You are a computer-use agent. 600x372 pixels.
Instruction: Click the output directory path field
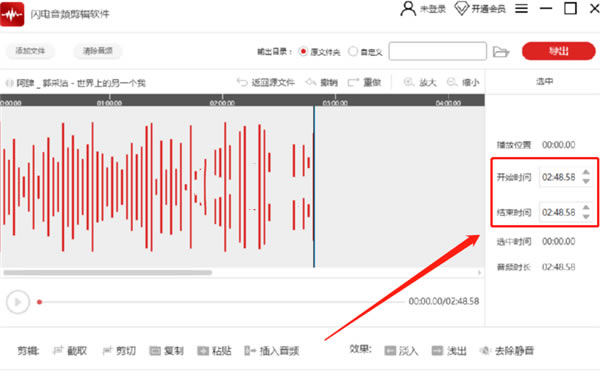(x=437, y=51)
